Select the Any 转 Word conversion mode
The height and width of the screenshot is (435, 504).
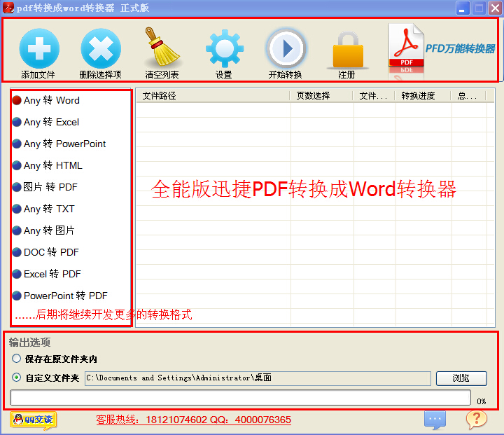point(46,100)
